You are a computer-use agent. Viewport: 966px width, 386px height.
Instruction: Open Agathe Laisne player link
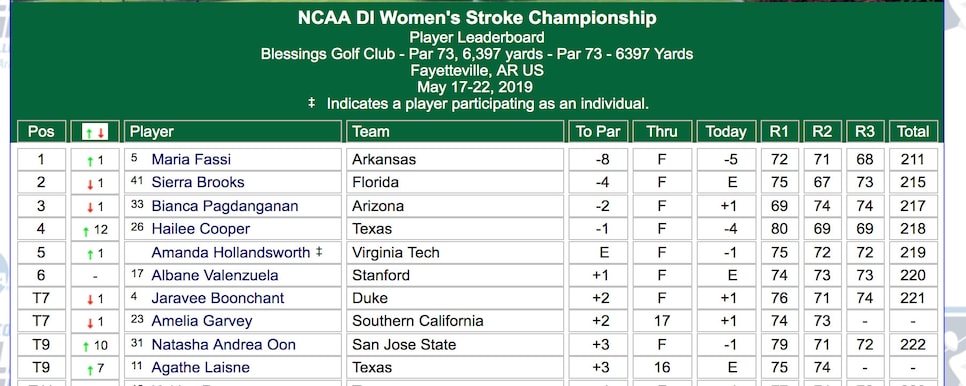[x=201, y=368]
